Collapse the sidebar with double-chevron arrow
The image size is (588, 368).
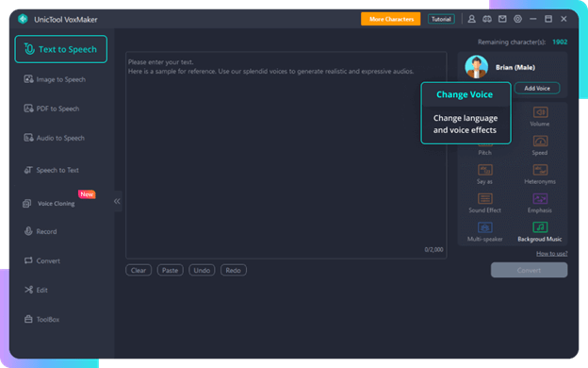coord(117,201)
